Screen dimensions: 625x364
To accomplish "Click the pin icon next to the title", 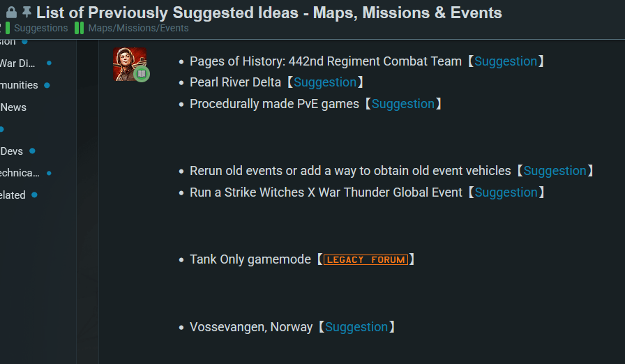I will tap(27, 13).
